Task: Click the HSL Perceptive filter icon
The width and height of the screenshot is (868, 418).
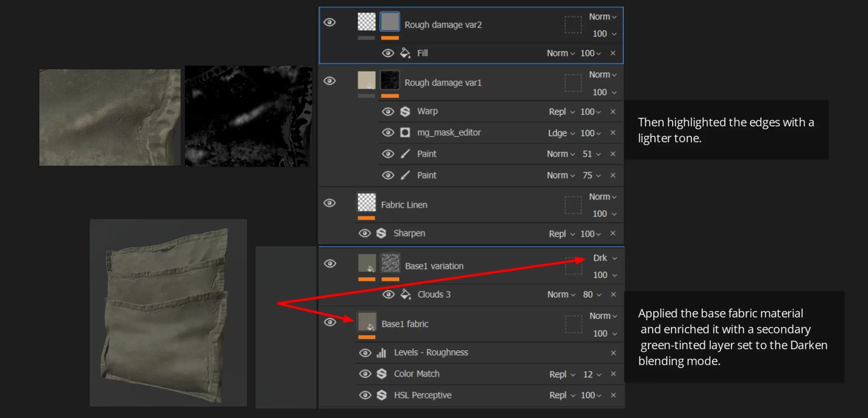Action: 382,395
